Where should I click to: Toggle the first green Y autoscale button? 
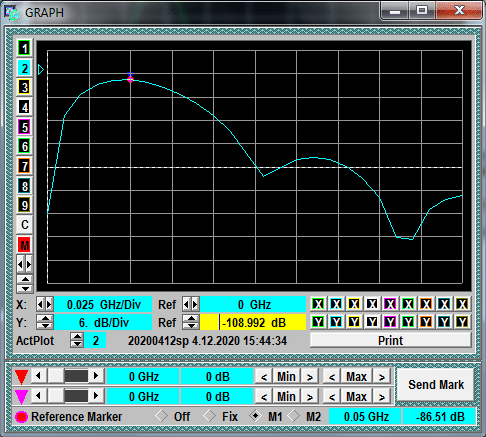coord(318,322)
